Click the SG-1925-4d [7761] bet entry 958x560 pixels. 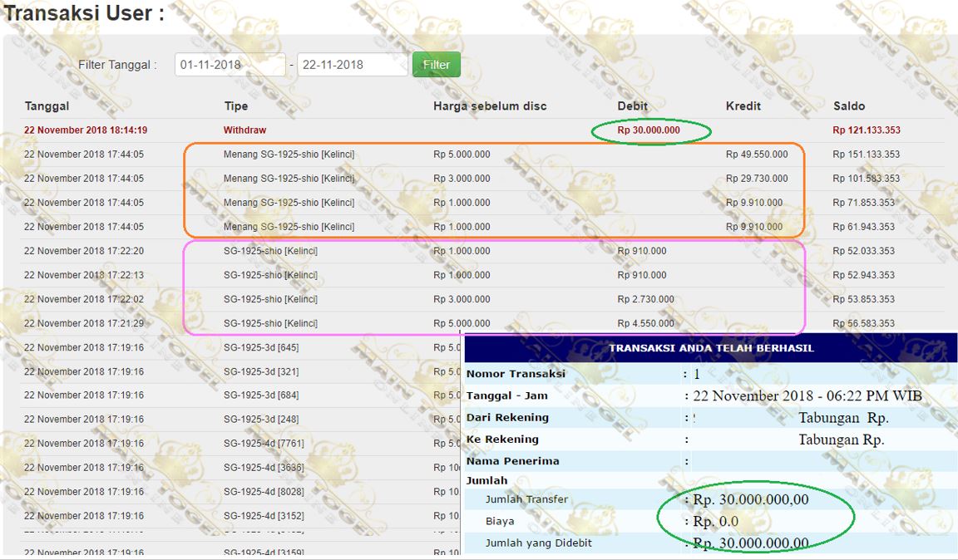264,444
